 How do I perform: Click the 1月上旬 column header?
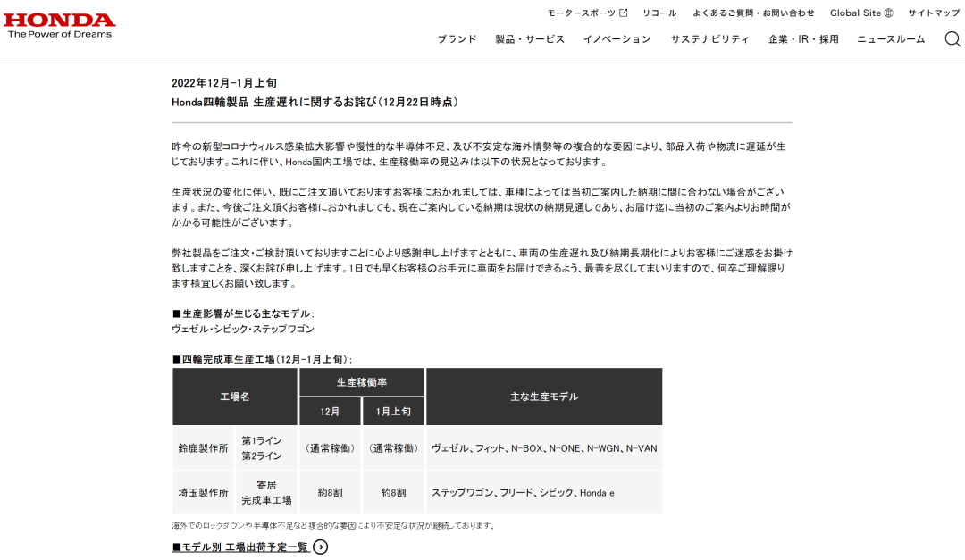[393, 412]
